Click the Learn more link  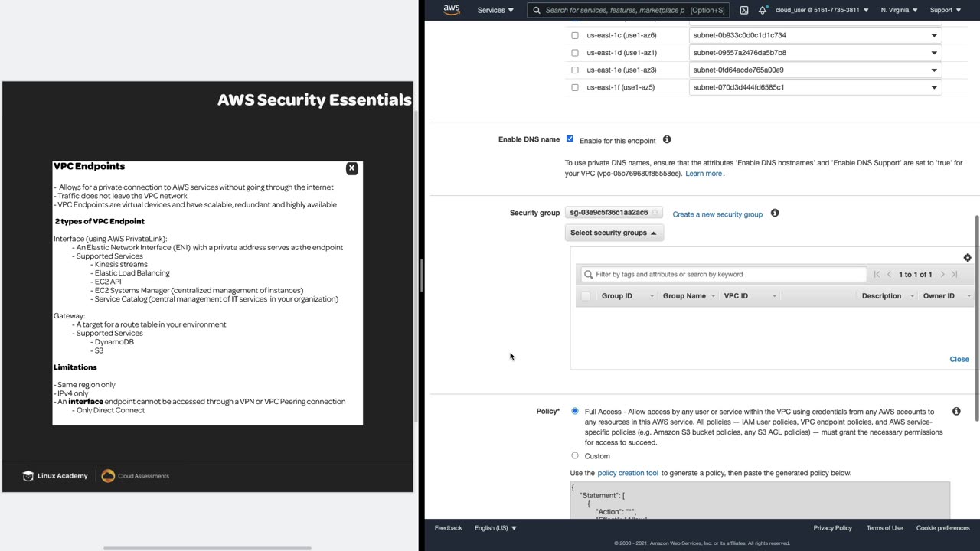[704, 174]
